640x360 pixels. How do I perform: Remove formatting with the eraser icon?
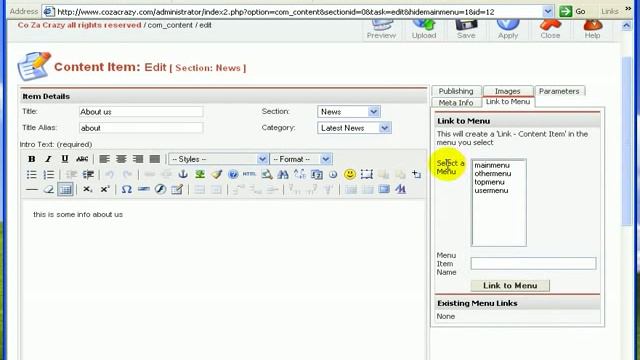[49, 189]
